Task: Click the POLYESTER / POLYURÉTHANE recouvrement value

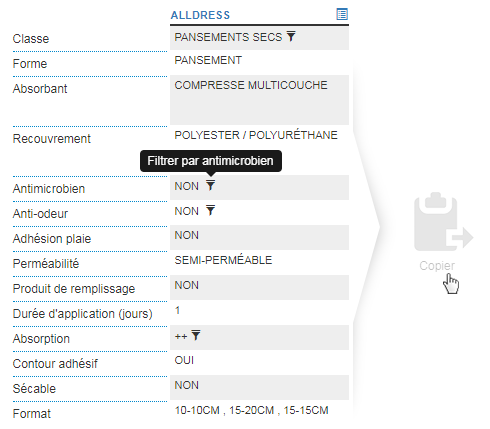Action: (256, 135)
